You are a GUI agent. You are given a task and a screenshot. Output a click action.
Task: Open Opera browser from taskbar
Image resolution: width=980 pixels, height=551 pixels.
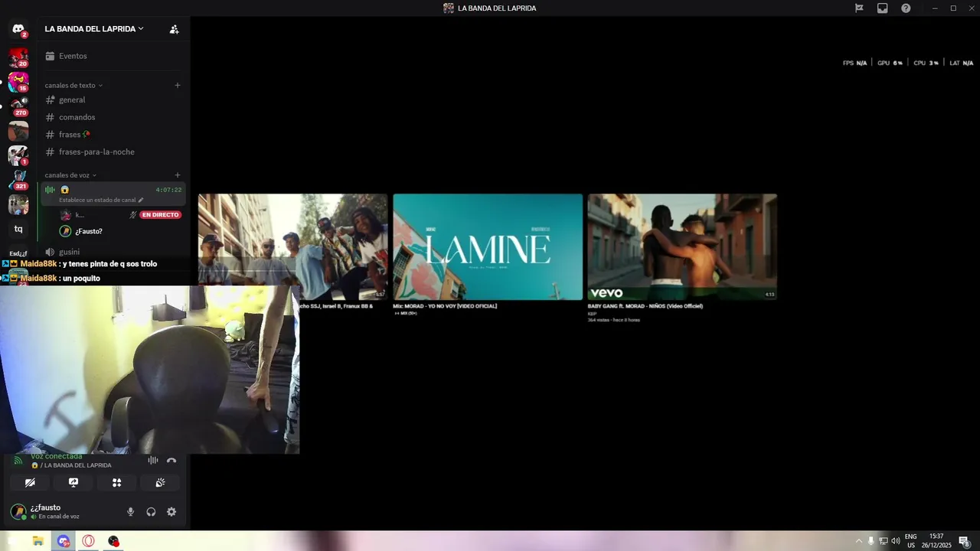pos(89,541)
